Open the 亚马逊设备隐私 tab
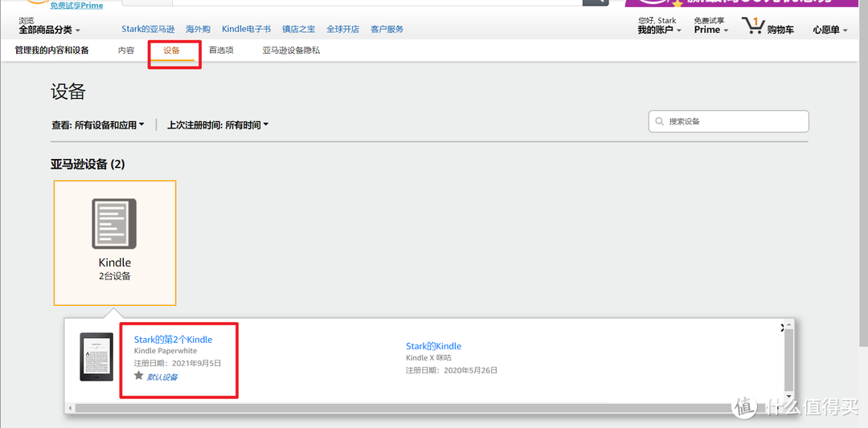 click(x=291, y=51)
